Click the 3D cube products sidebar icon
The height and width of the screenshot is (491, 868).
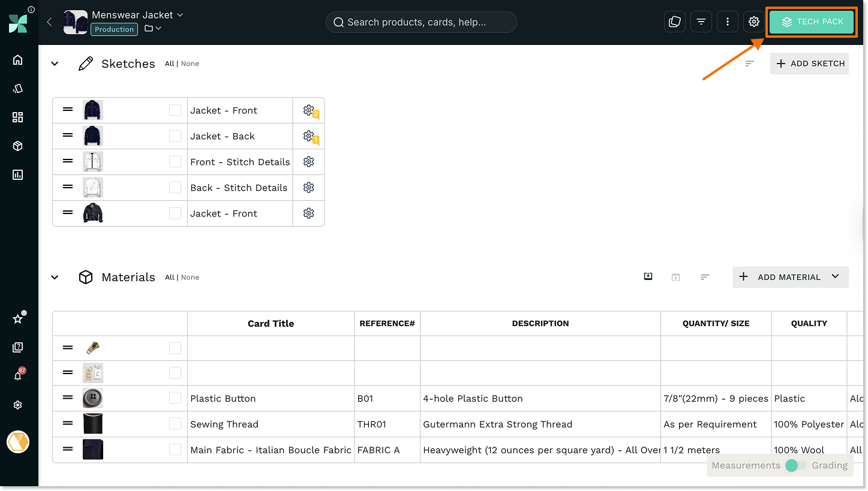click(x=17, y=146)
